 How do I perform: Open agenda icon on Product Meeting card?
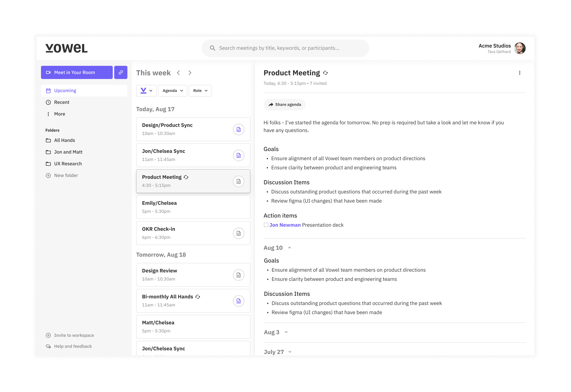[238, 182]
